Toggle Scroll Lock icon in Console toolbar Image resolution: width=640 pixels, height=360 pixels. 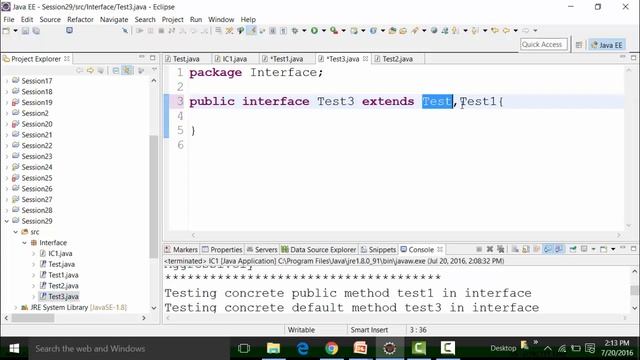[x=526, y=249]
